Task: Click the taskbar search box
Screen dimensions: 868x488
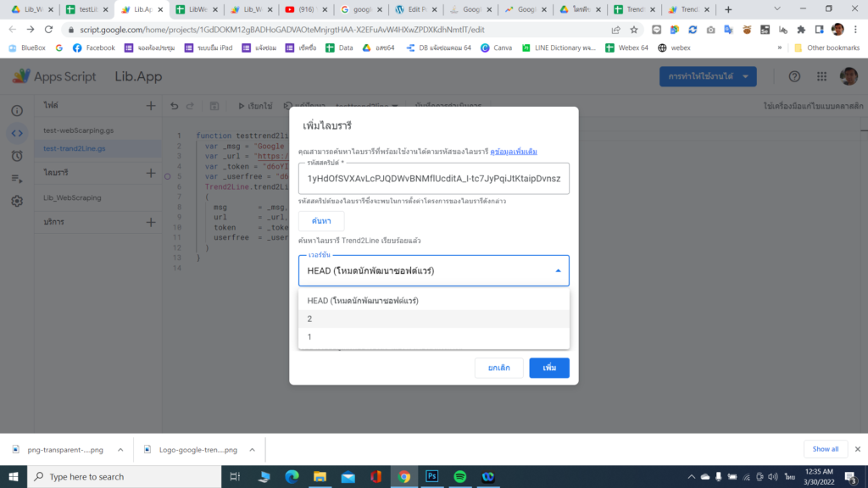Action: click(x=124, y=476)
